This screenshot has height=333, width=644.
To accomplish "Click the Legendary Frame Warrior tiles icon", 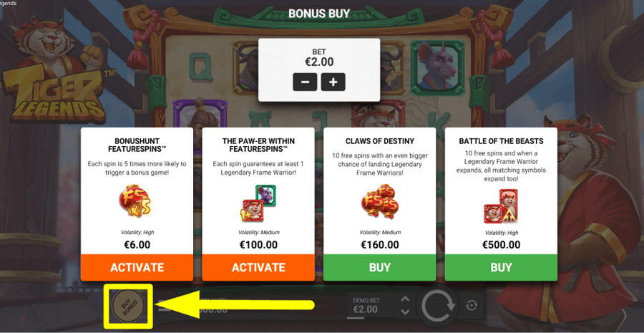I will [x=258, y=203].
